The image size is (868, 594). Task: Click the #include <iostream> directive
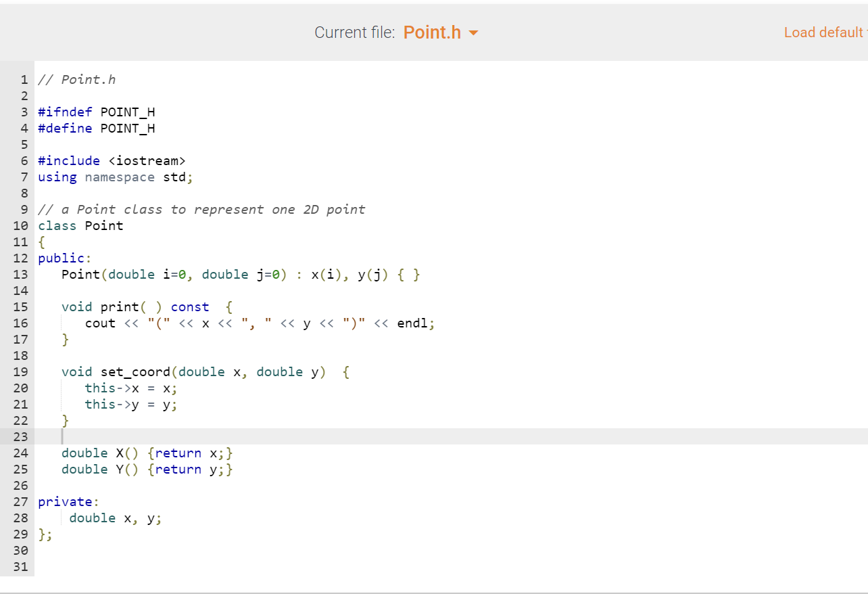tap(112, 160)
